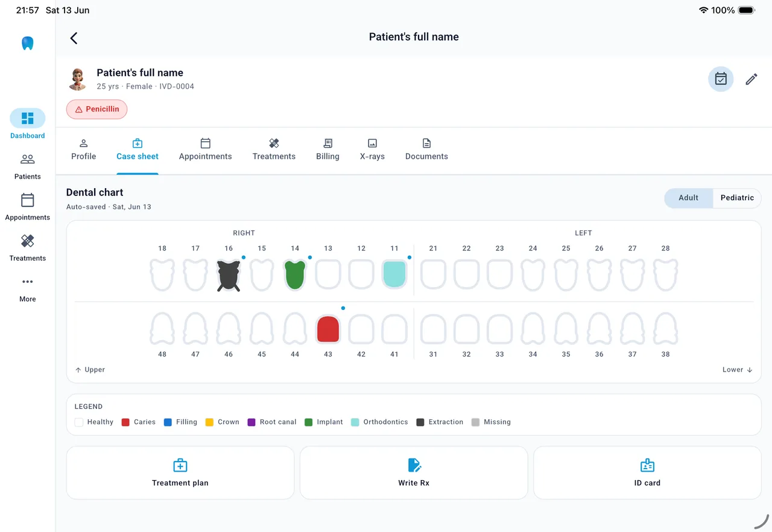This screenshot has width=772, height=532.
Task: Select tooth 44 on the chart
Action: 295,329
